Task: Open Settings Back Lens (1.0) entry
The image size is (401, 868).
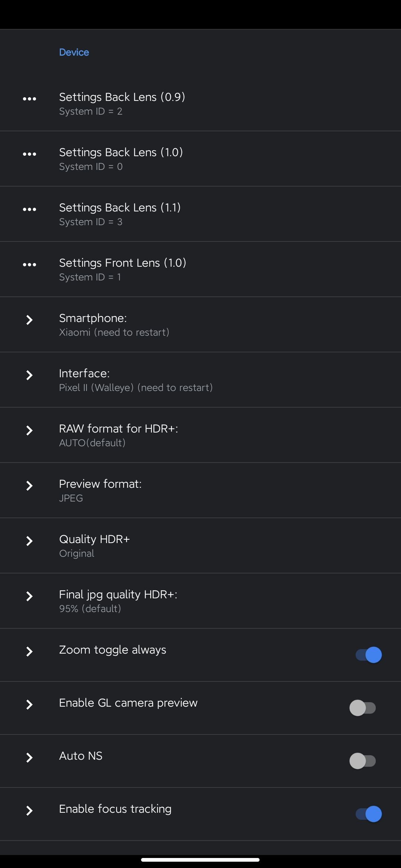Action: click(x=121, y=158)
